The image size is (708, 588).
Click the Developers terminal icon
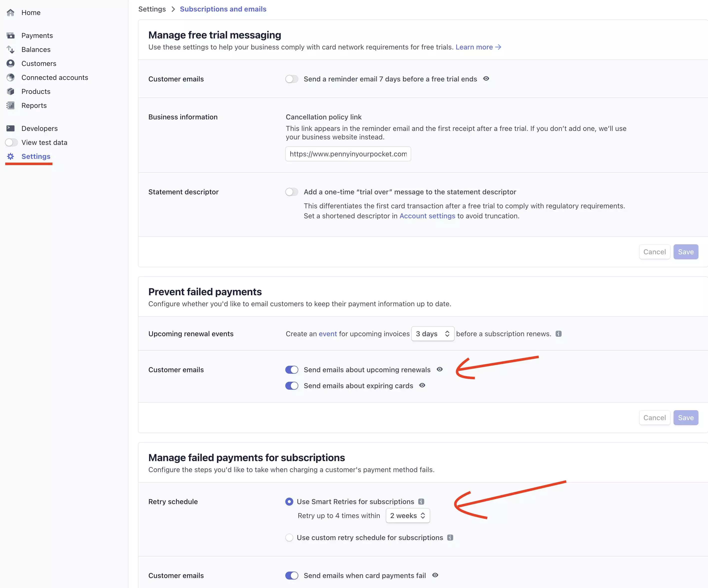[10, 128]
